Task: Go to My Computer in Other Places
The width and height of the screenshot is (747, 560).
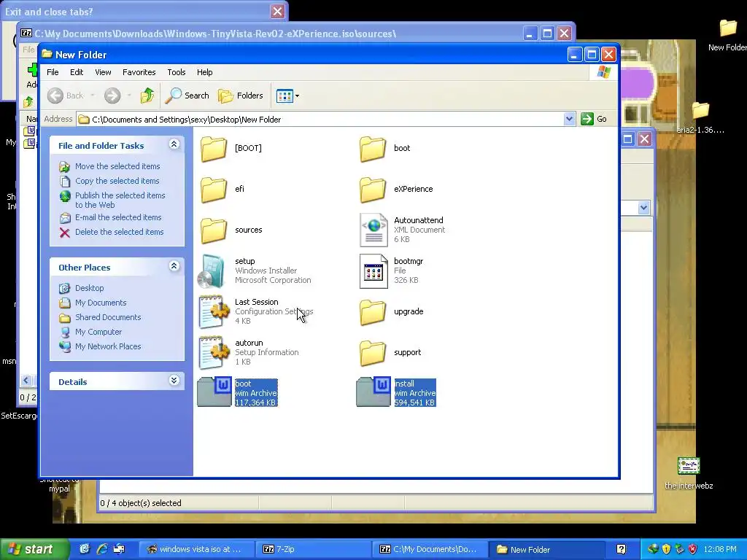Action: pyautogui.click(x=98, y=332)
